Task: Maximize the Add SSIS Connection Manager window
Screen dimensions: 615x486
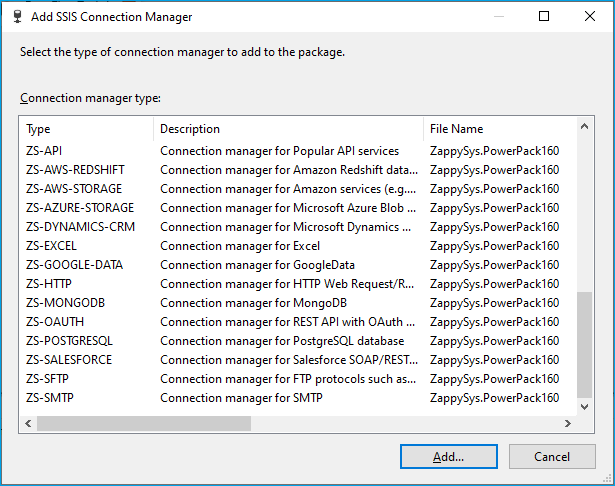Action: [544, 16]
